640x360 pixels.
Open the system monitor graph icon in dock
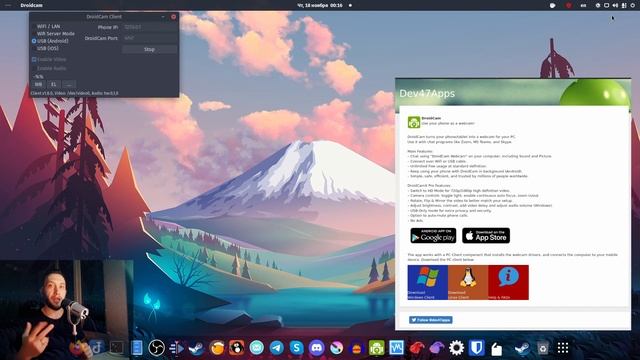(x=396, y=348)
